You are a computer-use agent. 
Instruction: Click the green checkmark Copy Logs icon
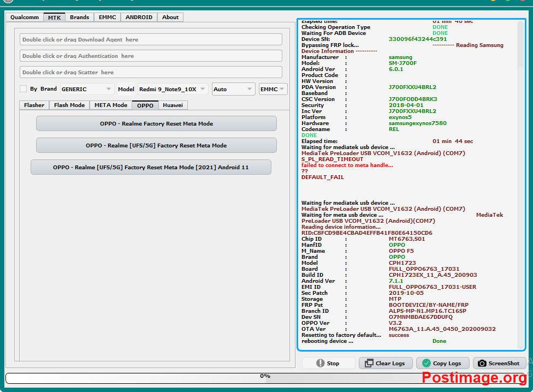[427, 363]
